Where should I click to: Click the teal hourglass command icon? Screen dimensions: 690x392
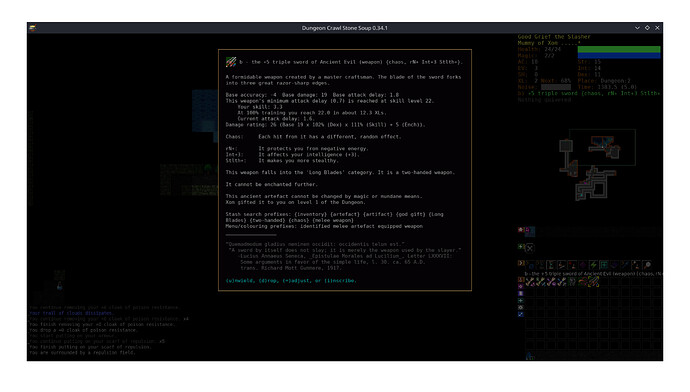tap(551, 265)
